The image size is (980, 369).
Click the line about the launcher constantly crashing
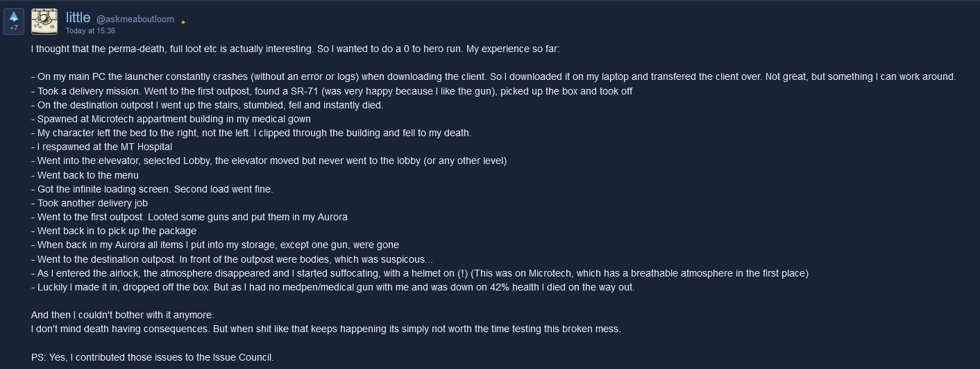click(x=493, y=77)
